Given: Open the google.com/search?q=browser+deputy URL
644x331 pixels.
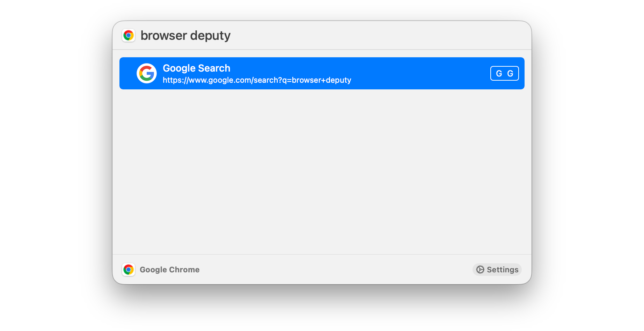Looking at the screenshot, I should pos(257,80).
